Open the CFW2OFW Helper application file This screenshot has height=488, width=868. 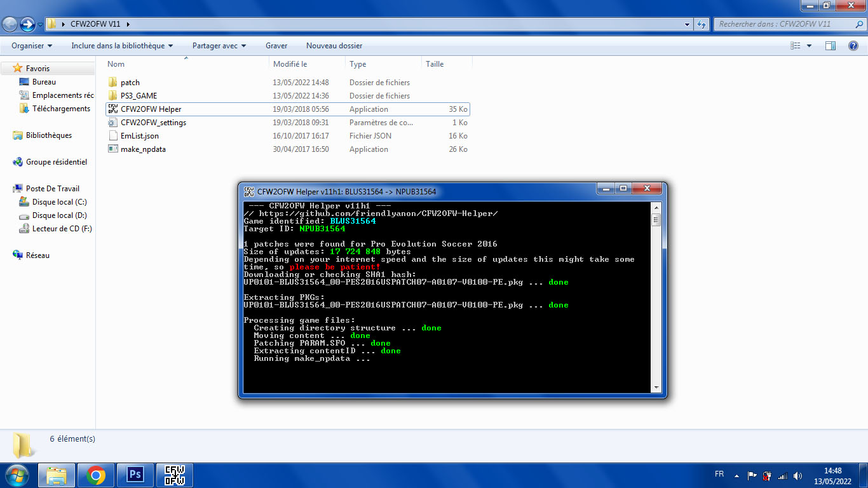151,109
